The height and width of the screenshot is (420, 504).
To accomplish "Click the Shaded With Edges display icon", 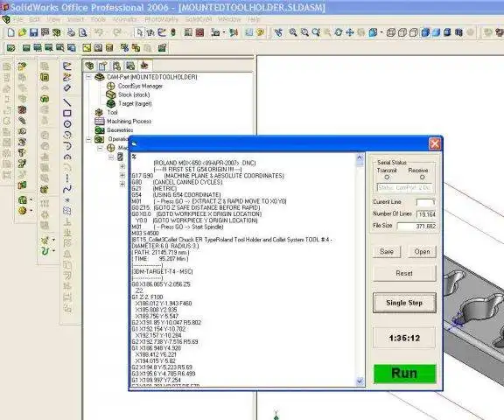I will (425, 32).
